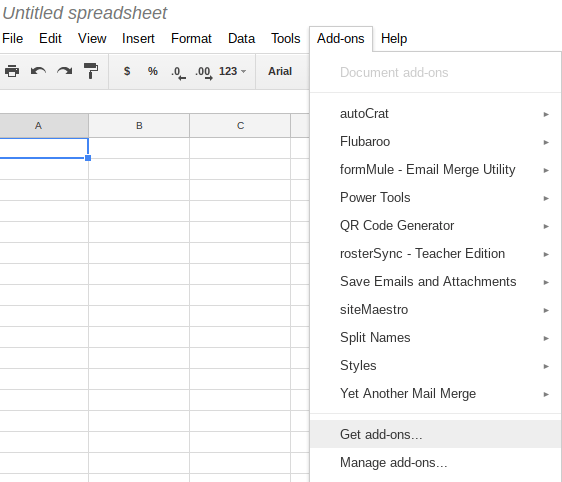562x482 pixels.
Task: Select the Paint format roller icon
Action: [x=91, y=71]
